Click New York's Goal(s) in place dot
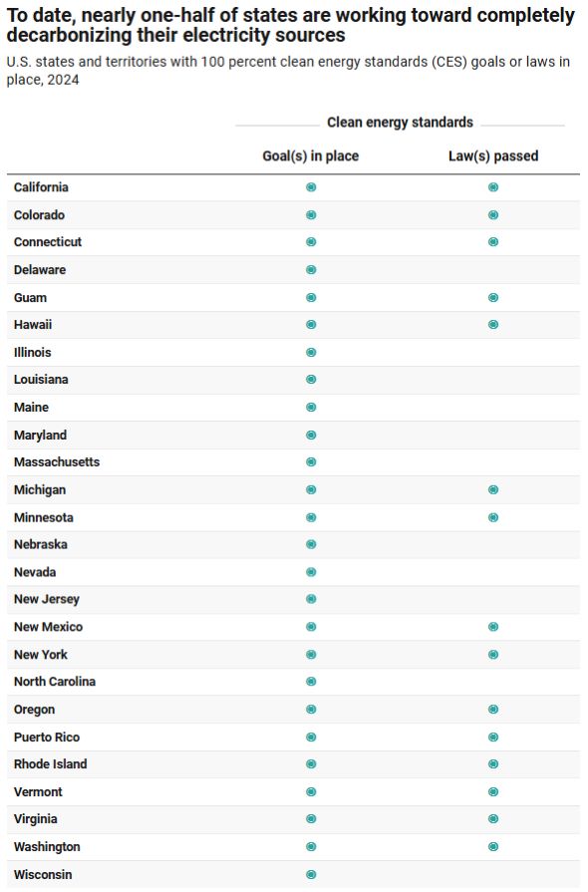Image resolution: width=588 pixels, height=892 pixels. pos(311,654)
